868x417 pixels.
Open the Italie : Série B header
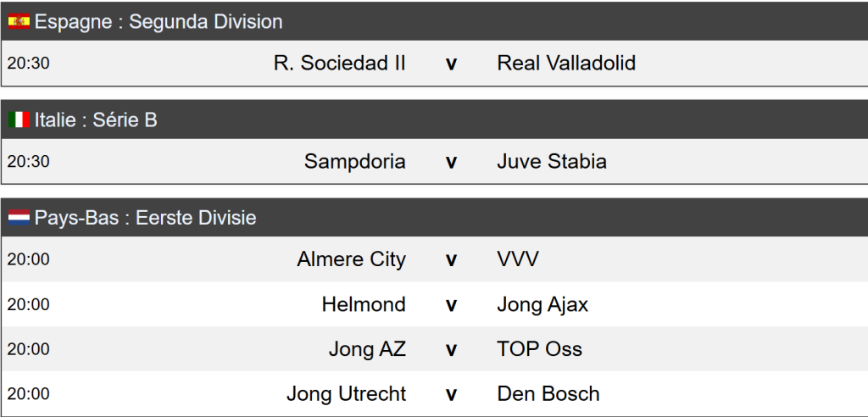(96, 120)
